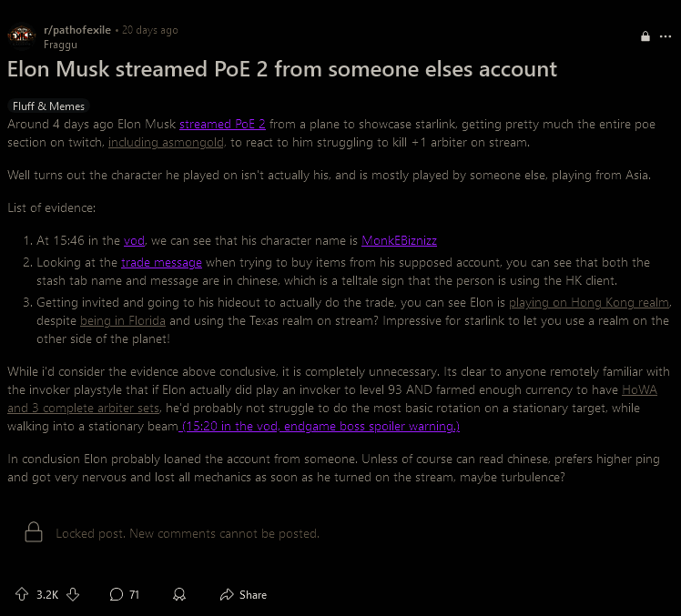681x616 pixels.
Task: Open the "streamed PoE 2" link
Action: click(222, 124)
